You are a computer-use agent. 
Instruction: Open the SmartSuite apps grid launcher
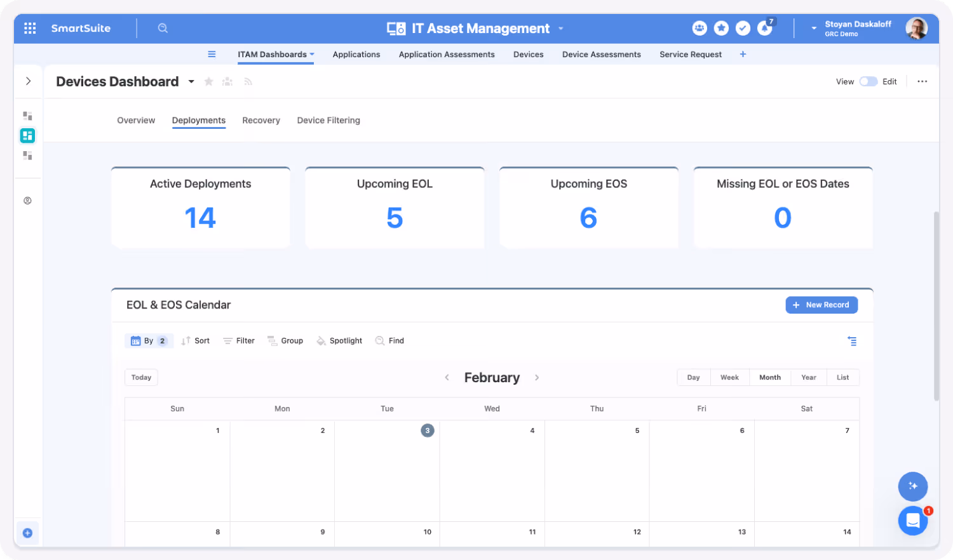coord(30,28)
